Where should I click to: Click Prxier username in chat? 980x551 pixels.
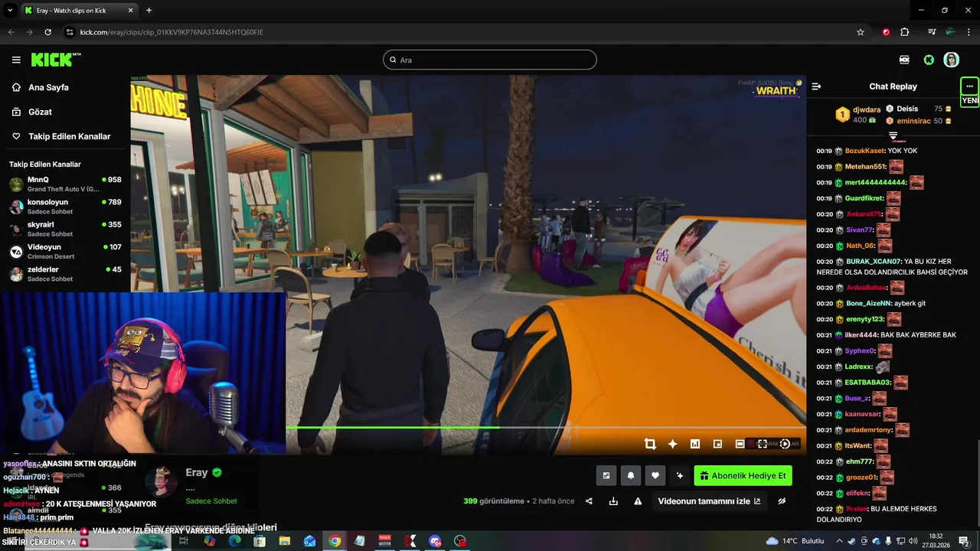tap(856, 509)
